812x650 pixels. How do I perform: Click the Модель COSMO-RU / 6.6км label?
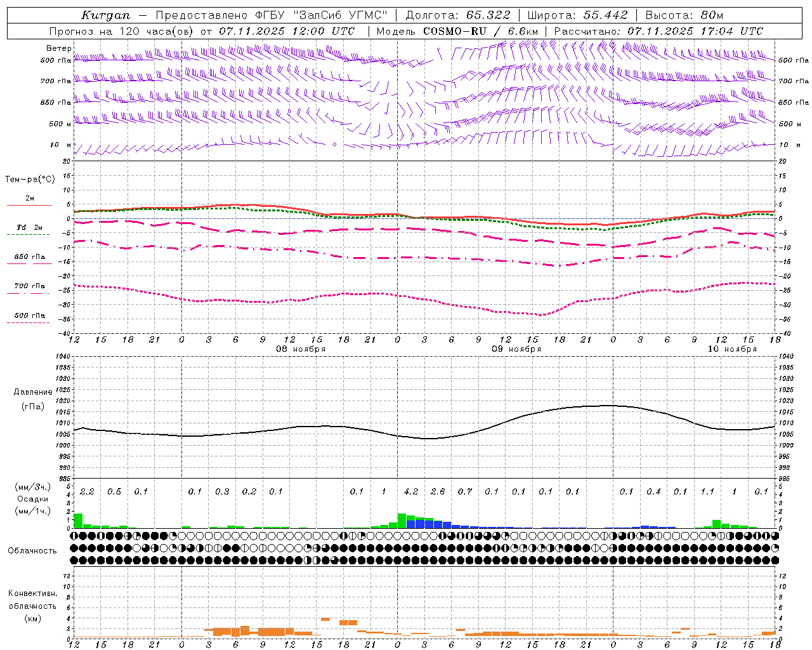pos(457,31)
